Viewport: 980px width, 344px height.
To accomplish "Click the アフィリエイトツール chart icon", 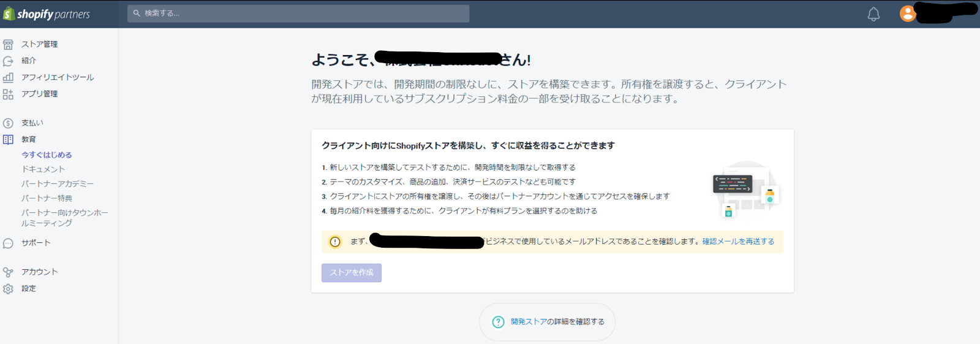I will tap(8, 77).
